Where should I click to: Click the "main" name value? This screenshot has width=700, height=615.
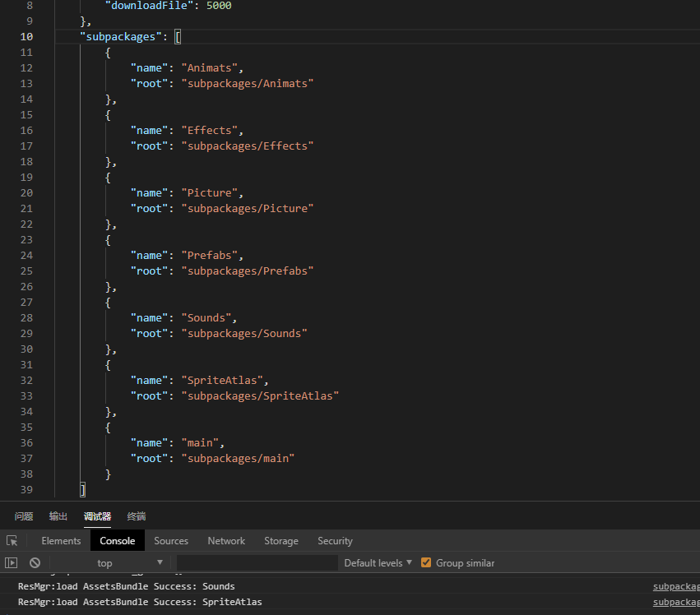200,442
